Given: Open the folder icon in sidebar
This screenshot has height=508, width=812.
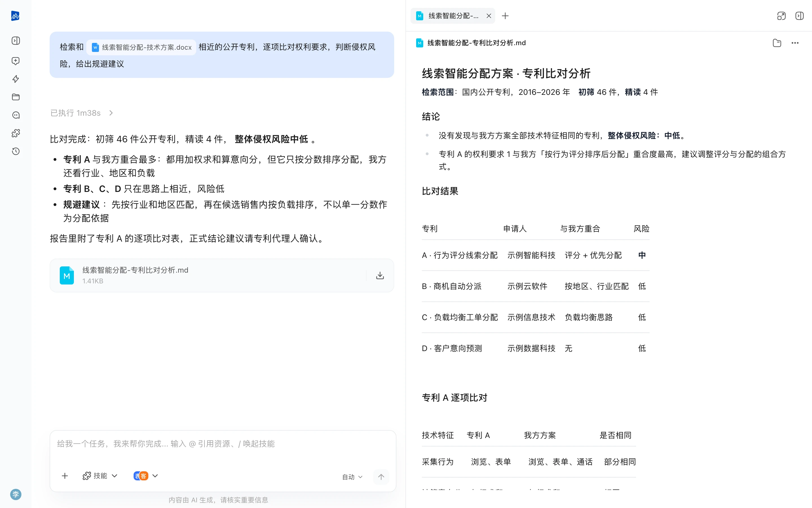Looking at the screenshot, I should pyautogui.click(x=16, y=97).
